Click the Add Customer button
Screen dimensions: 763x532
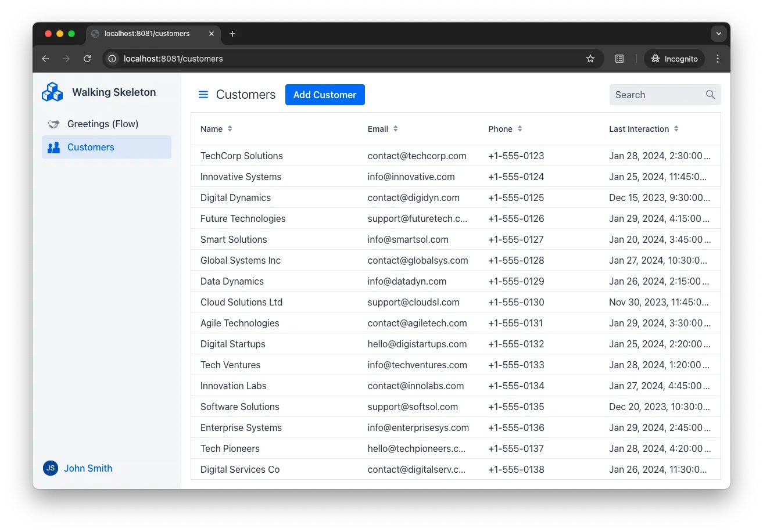[x=325, y=94]
